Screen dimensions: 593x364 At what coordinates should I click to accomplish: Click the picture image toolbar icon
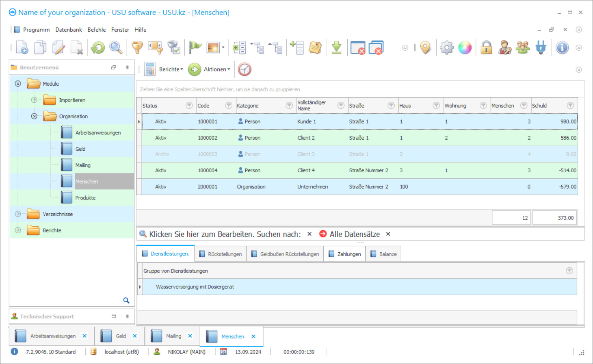[213, 48]
